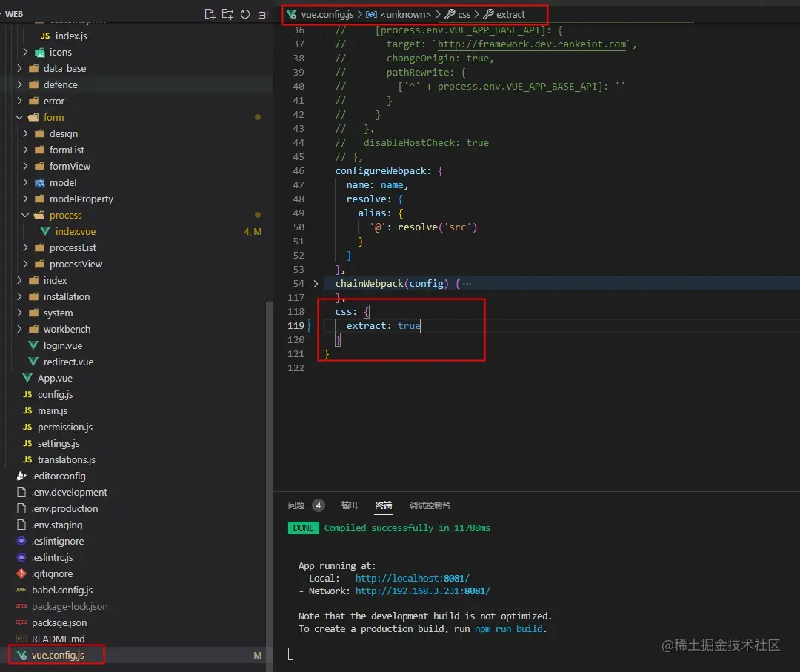Expand the icons folder
The height and width of the screenshot is (672, 800).
click(60, 52)
